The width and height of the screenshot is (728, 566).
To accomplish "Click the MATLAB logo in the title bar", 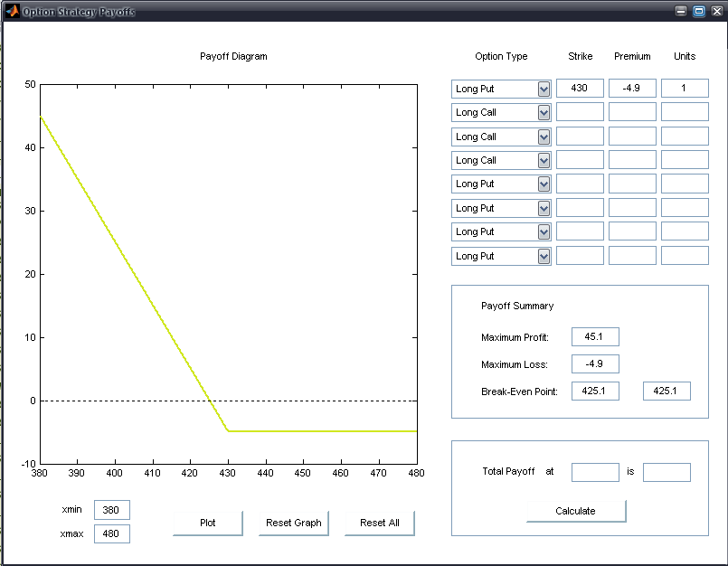I will [x=13, y=11].
